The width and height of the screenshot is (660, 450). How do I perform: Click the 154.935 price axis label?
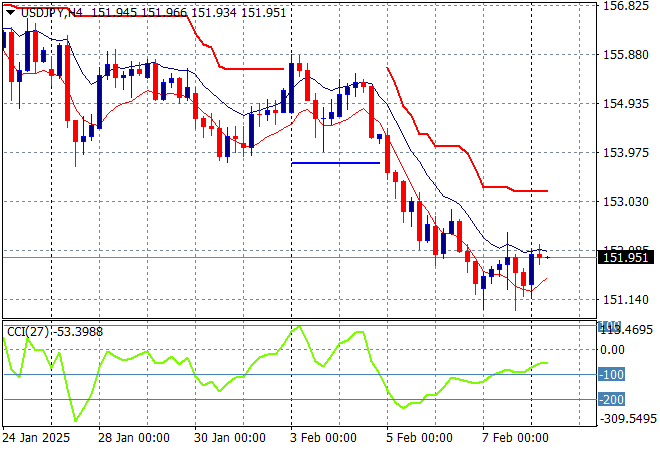click(627, 104)
